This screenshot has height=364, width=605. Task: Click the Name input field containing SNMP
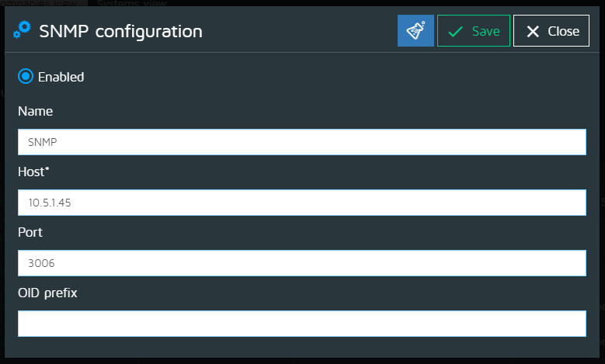click(x=301, y=142)
